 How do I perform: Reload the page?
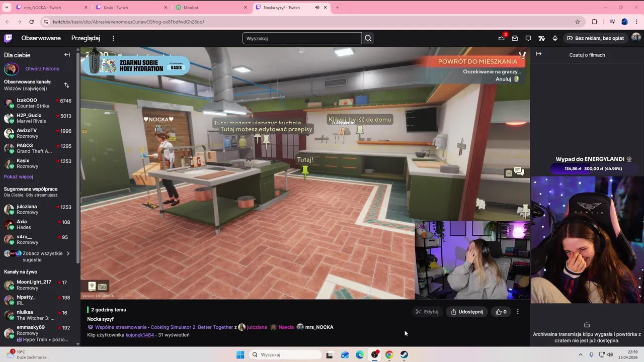pyautogui.click(x=31, y=22)
